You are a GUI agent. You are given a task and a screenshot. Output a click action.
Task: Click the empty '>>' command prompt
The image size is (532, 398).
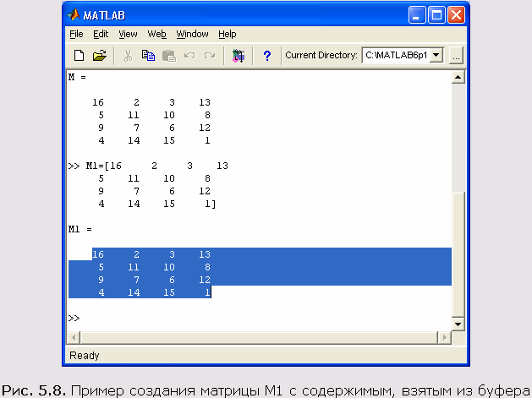tap(74, 318)
